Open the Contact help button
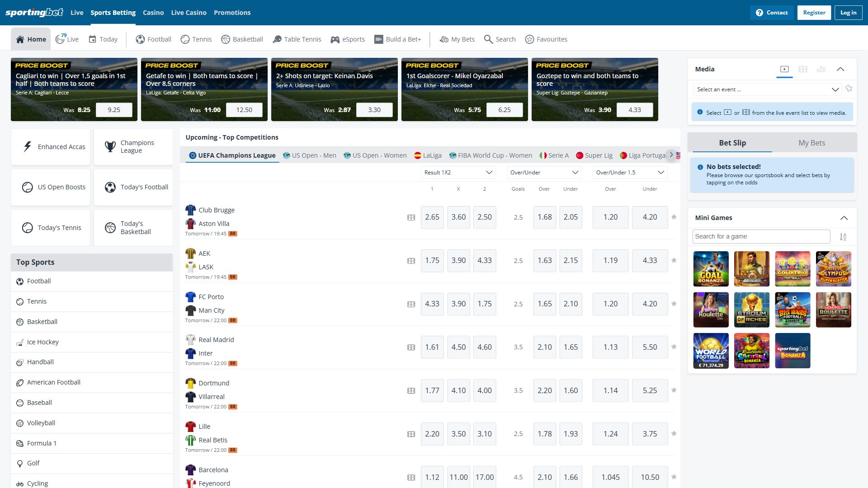The image size is (868, 488). coord(772,13)
